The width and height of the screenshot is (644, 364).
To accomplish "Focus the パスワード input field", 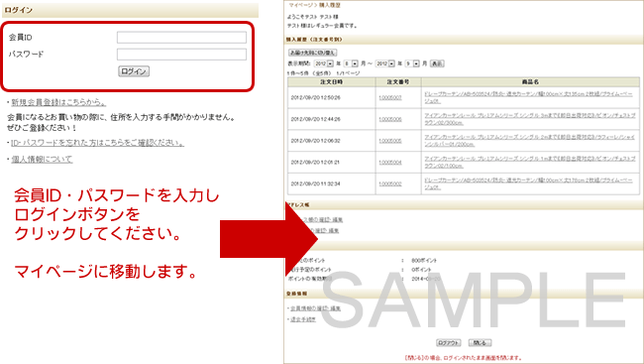I will click(x=181, y=55).
